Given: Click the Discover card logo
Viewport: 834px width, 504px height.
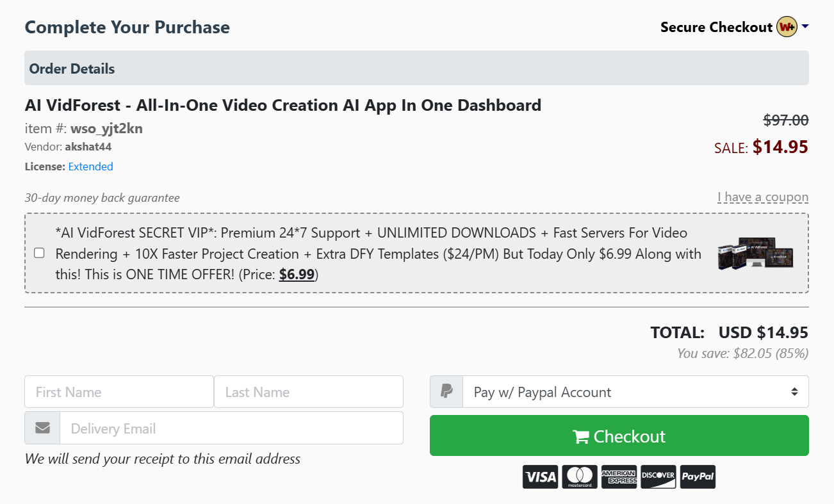Looking at the screenshot, I should click(658, 476).
